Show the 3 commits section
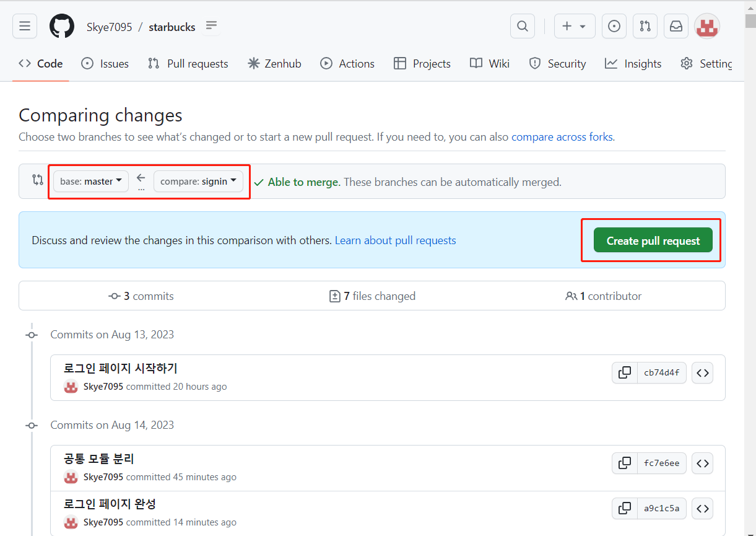 (141, 296)
